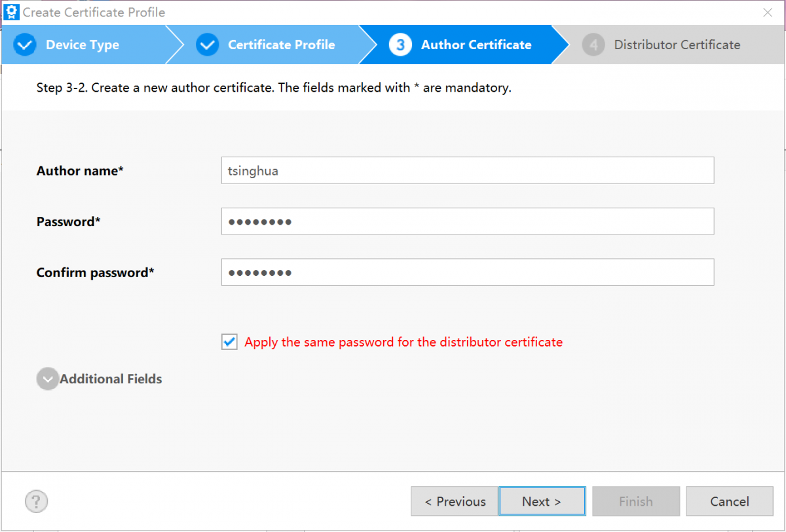Screen dimensions: 786x532
Task: Cancel the certificate profile creation
Action: coord(729,501)
